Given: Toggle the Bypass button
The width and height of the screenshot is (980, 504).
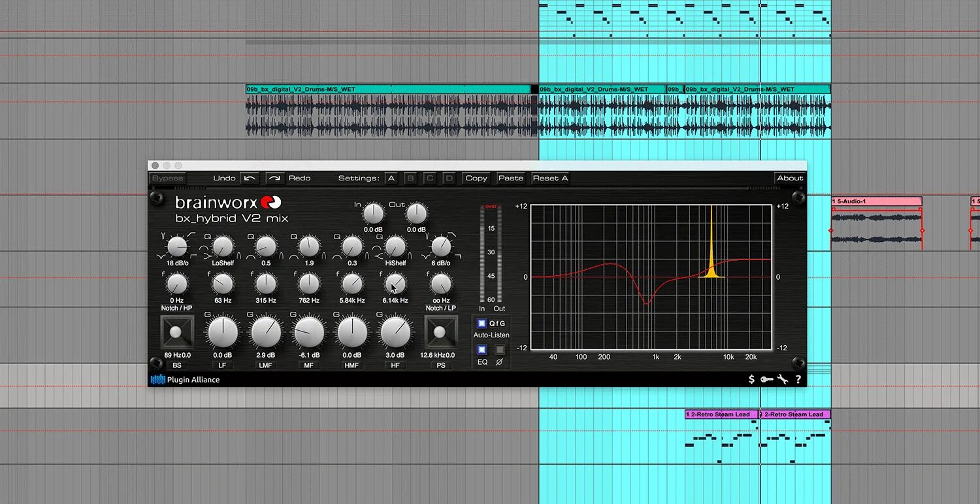Looking at the screenshot, I should (x=168, y=178).
